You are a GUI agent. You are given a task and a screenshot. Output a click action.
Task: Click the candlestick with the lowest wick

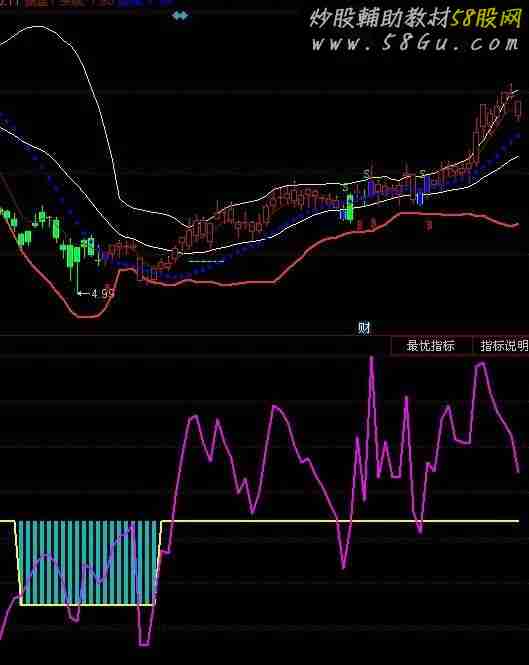(x=77, y=263)
